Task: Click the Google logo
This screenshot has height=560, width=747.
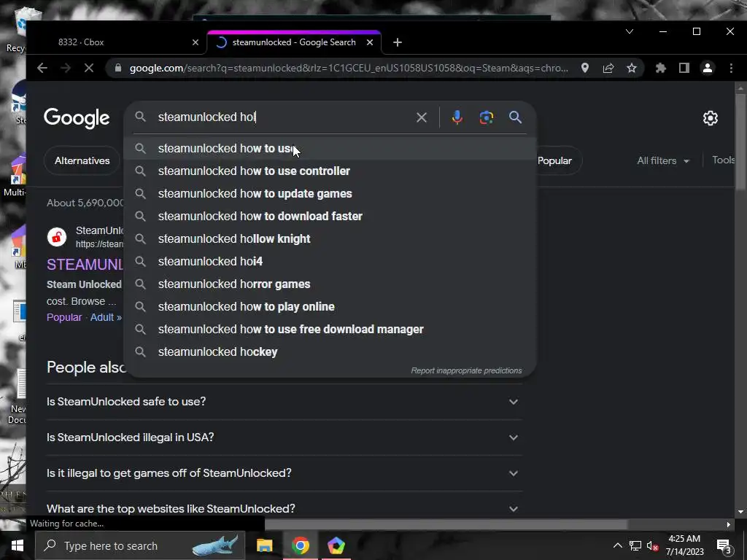Action: 77,118
